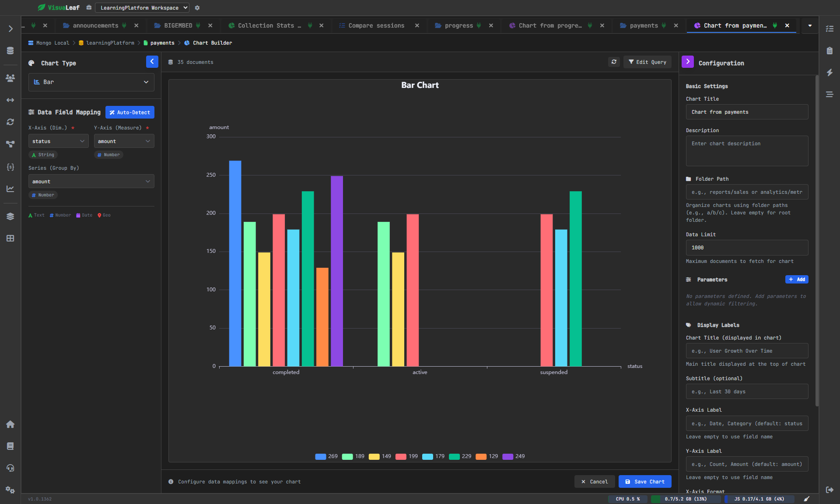Open the database connections panel icon

pyautogui.click(x=10, y=50)
